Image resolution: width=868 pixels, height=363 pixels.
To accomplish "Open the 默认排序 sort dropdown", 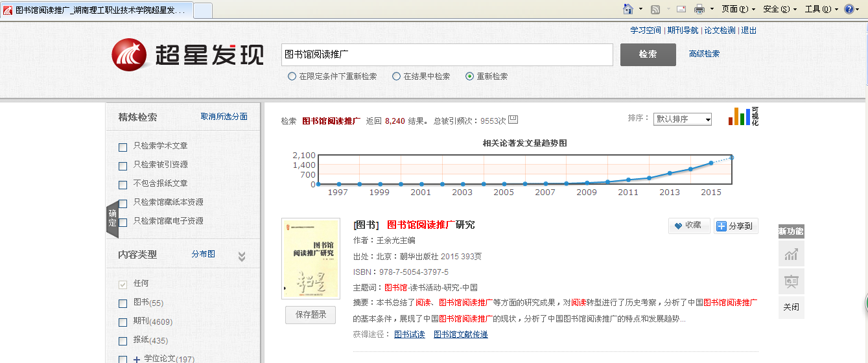I will pos(683,119).
